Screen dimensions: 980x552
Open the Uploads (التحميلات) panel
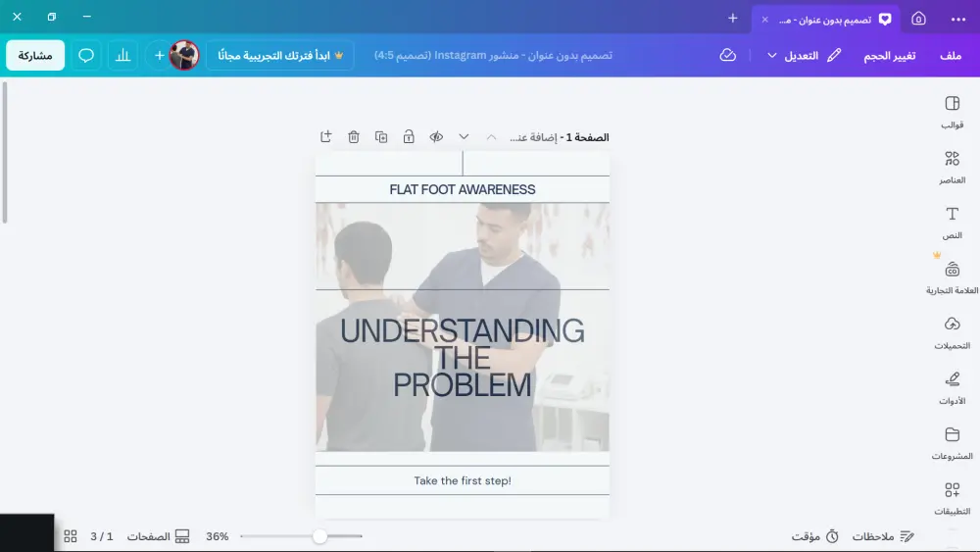[x=952, y=333]
